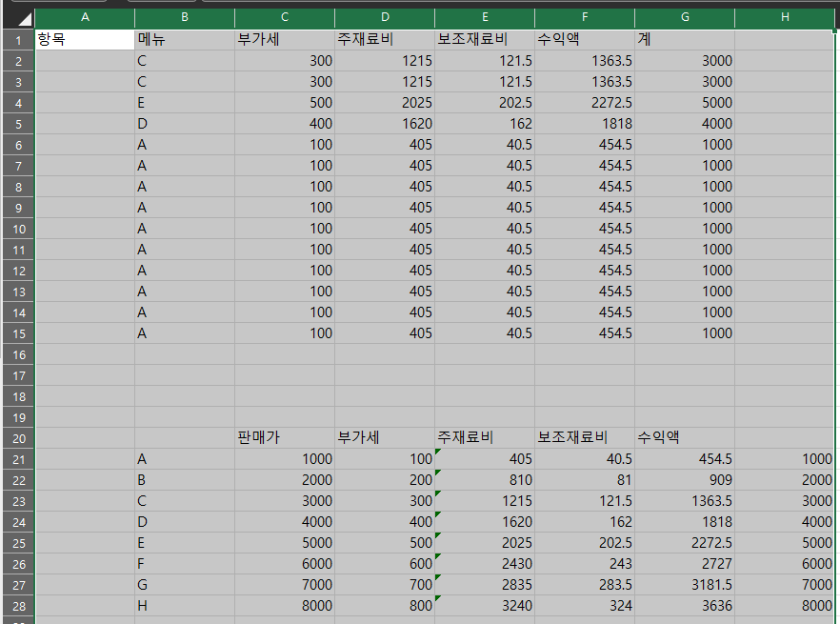Select row 20 header
Viewport: 840px width, 624px height.
[19, 438]
